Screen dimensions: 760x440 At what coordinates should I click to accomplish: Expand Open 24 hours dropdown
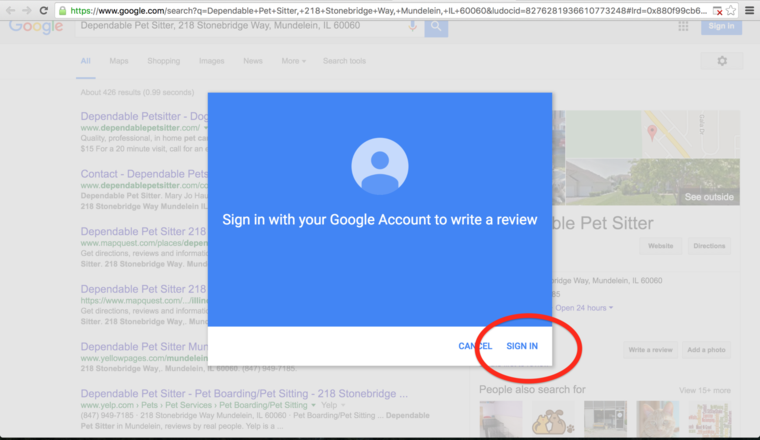tap(585, 307)
